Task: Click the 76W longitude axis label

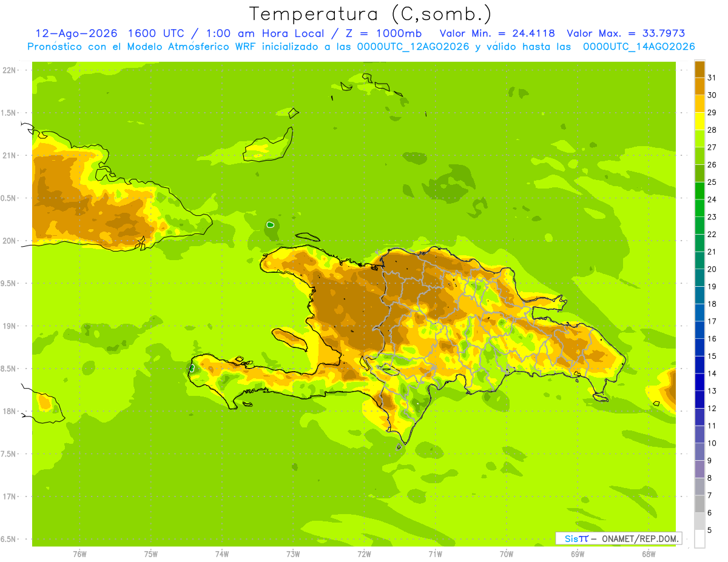Action: coord(79,554)
